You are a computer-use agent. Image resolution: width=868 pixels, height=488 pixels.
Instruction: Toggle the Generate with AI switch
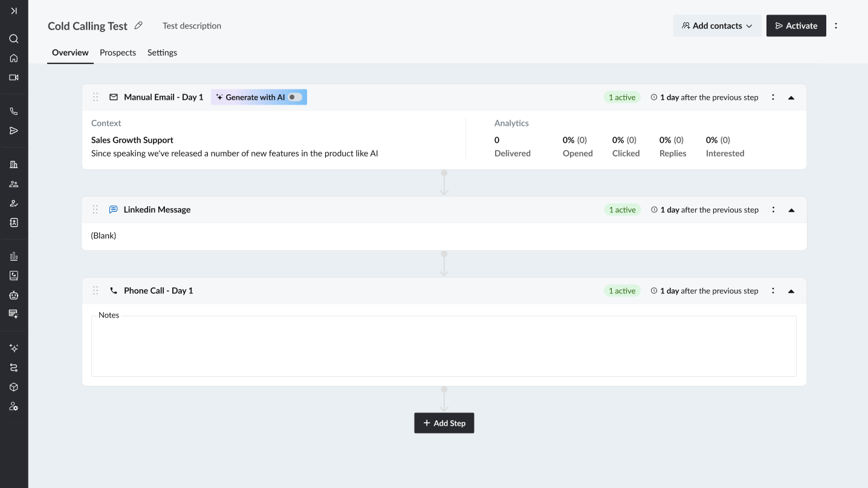coord(294,97)
